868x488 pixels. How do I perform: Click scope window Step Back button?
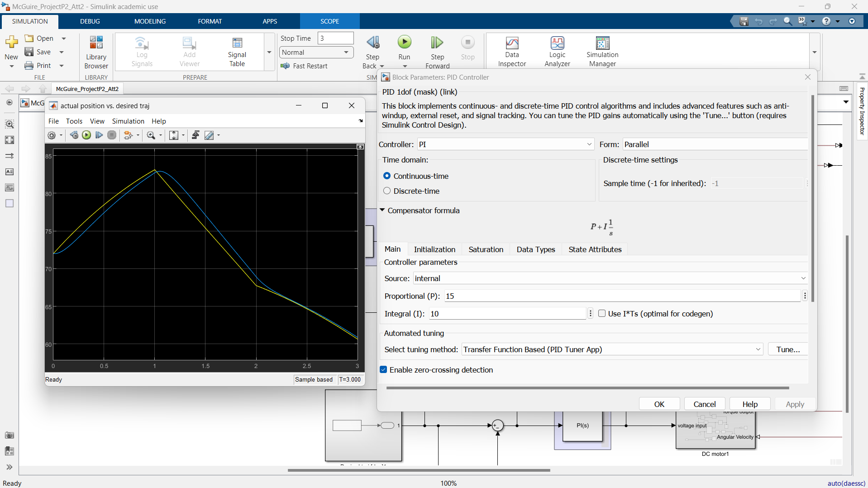[74, 135]
